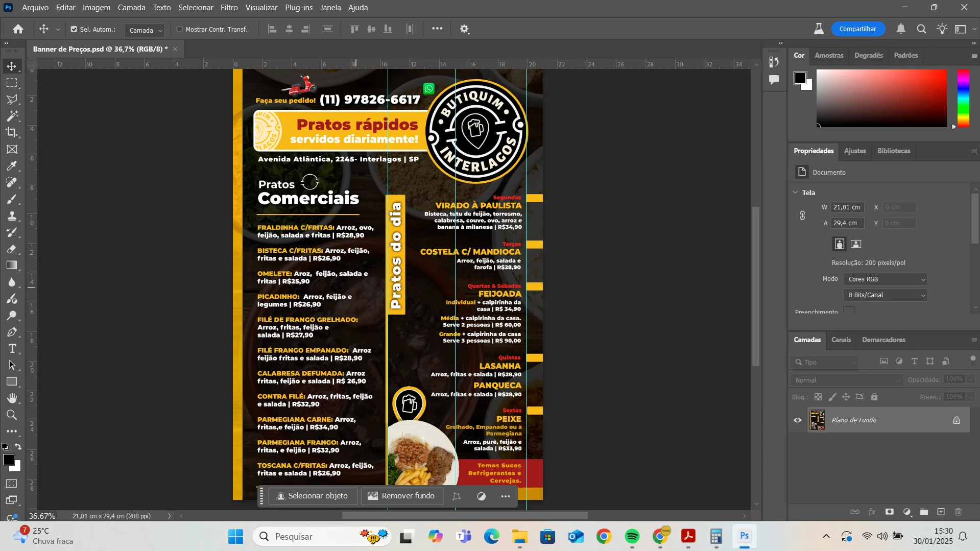This screenshot has width=980, height=551.
Task: Click the Compartilhar button
Action: coord(858,29)
